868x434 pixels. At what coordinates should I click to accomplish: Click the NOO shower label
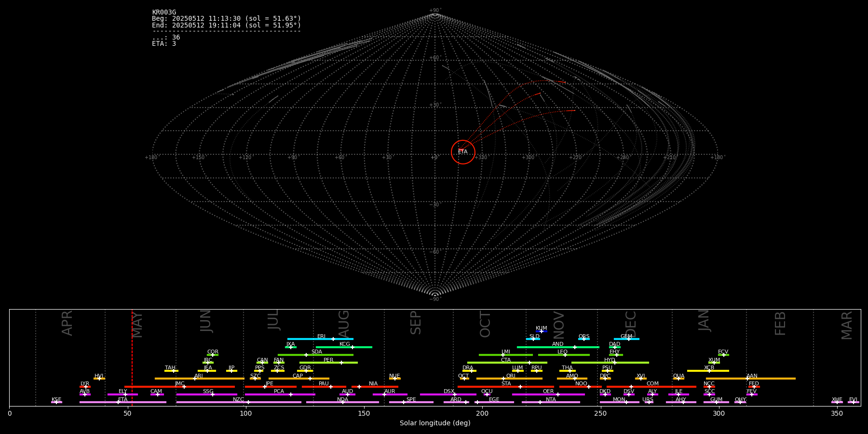[x=582, y=384]
